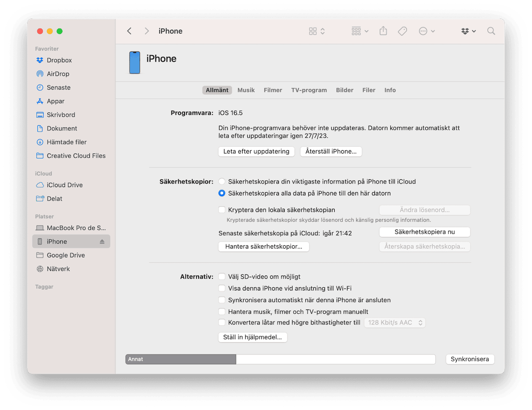Enable Hantera musik, filmer manuellt

click(222, 312)
